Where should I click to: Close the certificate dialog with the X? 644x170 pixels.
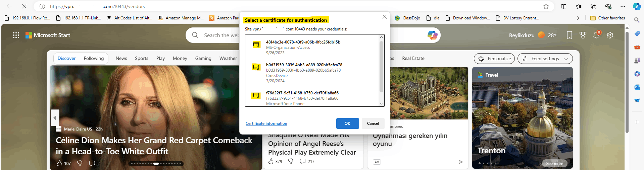click(x=385, y=17)
